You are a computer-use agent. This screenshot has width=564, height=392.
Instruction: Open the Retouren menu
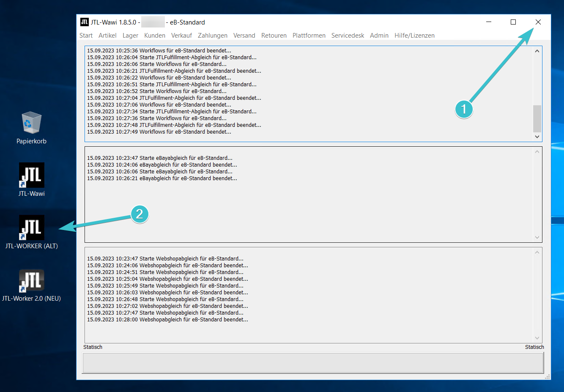coord(274,36)
